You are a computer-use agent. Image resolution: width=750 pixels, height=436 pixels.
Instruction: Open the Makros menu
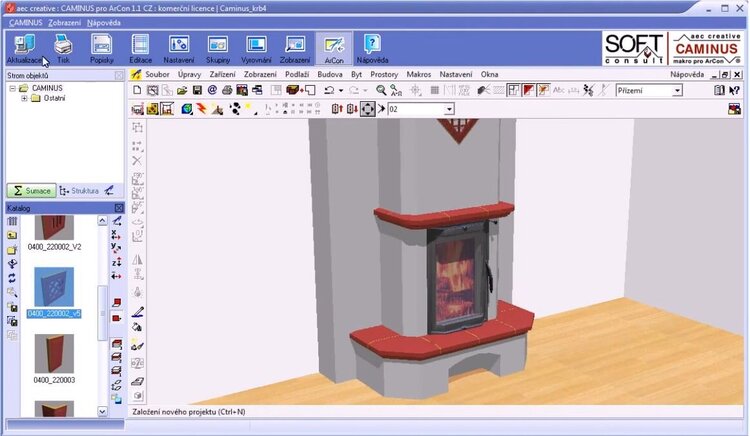[419, 74]
